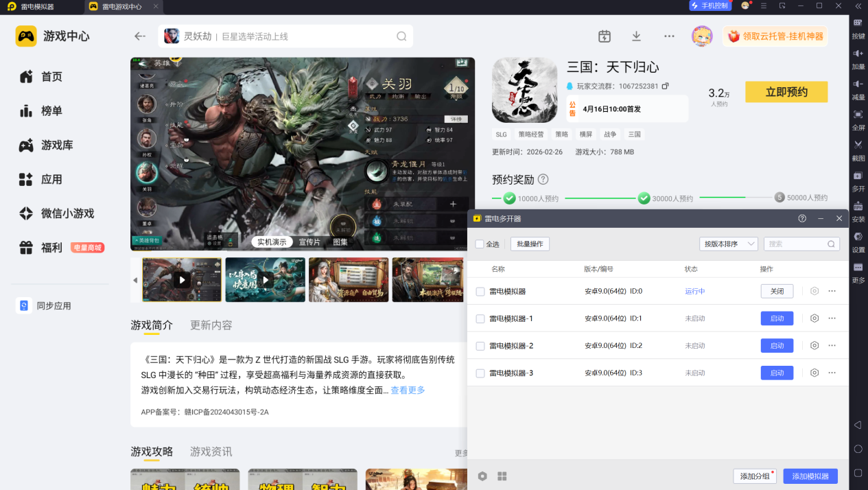Select the 图集 media tab
Image resolution: width=868 pixels, height=490 pixels.
pos(340,242)
